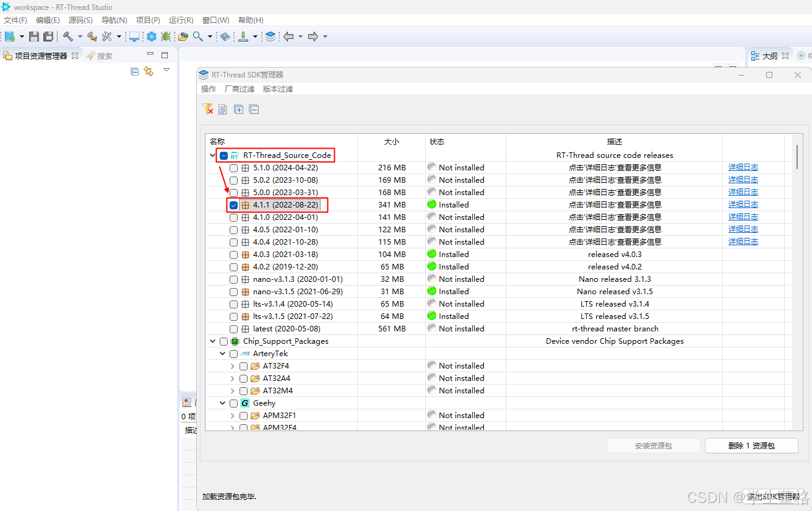Expand the APM32F1 node
This screenshot has width=812, height=511.
(233, 416)
